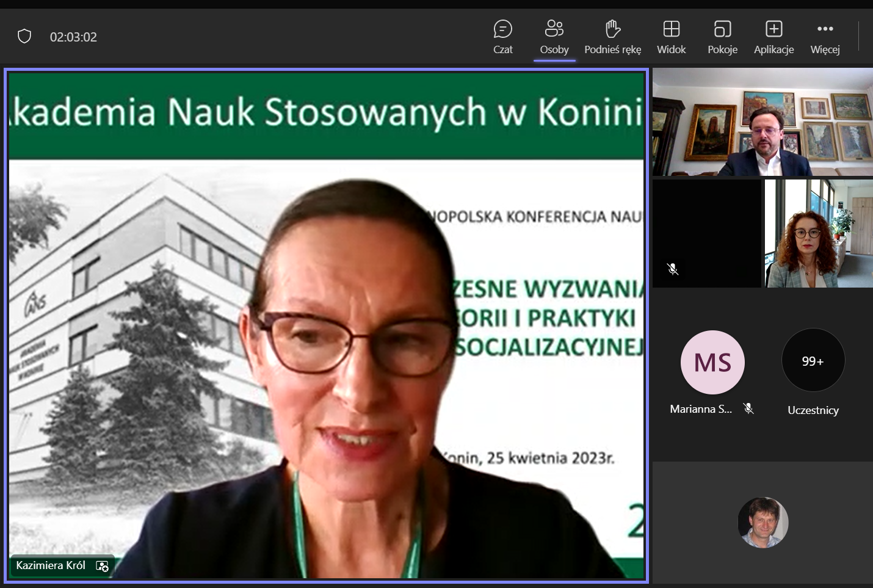873x588 pixels.
Task: Select the MS initials avatar
Action: (712, 362)
